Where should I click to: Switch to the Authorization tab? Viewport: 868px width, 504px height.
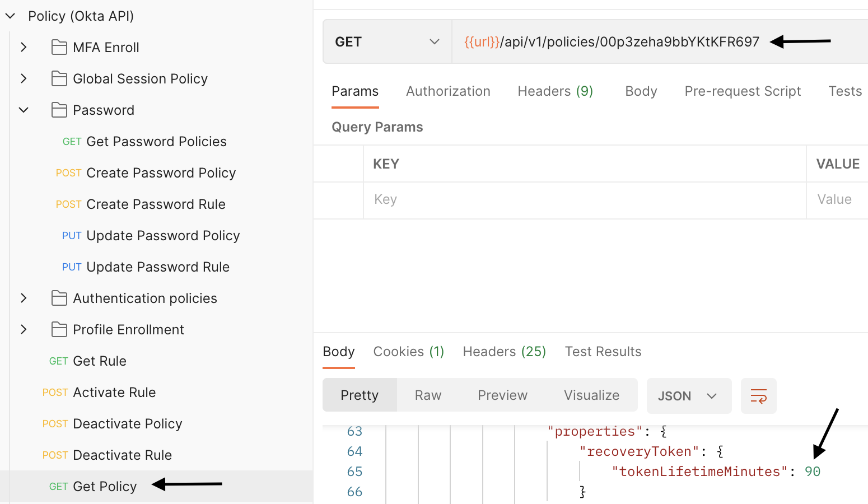[x=448, y=91]
